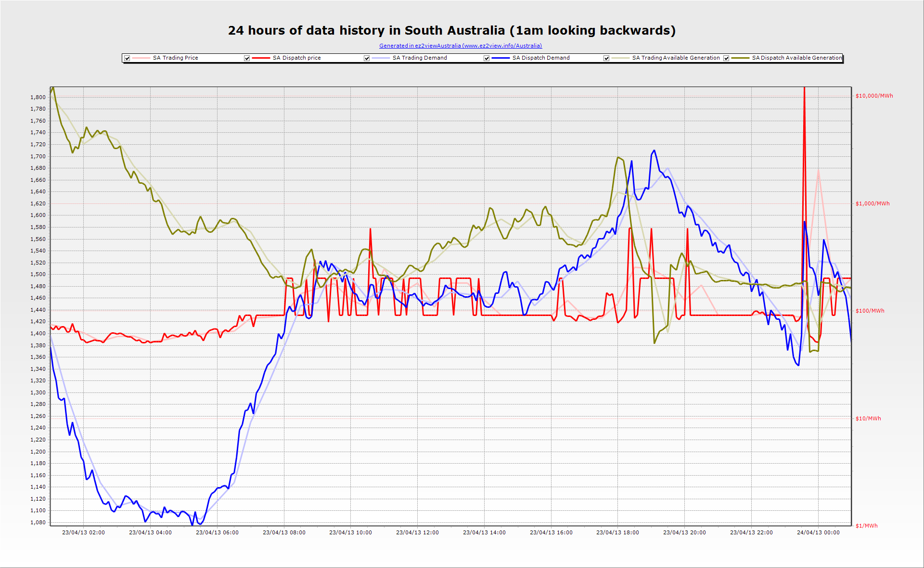
Task: Click the SA Trading Demand legend label
Action: coord(420,58)
